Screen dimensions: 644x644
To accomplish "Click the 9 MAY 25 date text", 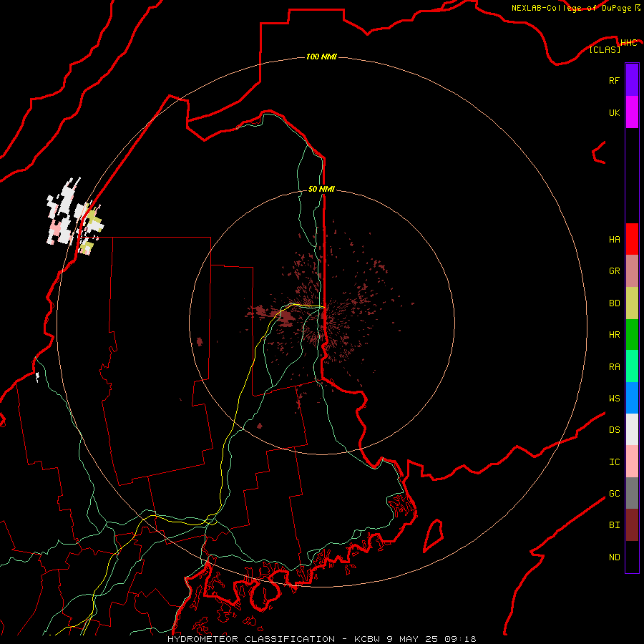I will click(x=412, y=639).
